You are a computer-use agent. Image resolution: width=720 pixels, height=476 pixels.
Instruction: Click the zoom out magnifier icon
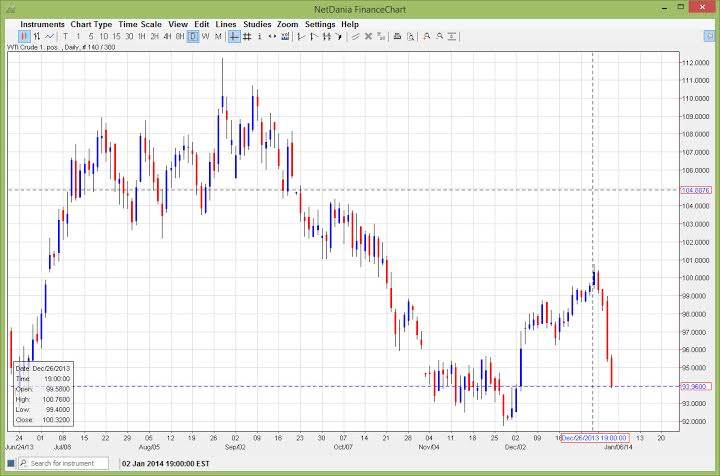(440, 36)
